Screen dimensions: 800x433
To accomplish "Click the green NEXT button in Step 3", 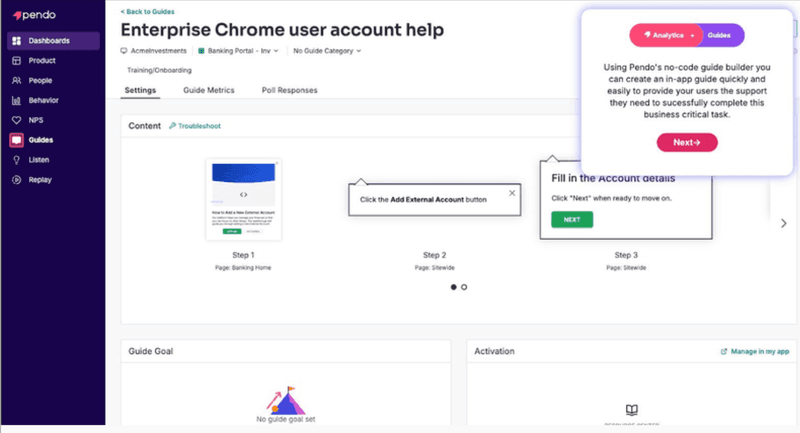I will [x=572, y=219].
